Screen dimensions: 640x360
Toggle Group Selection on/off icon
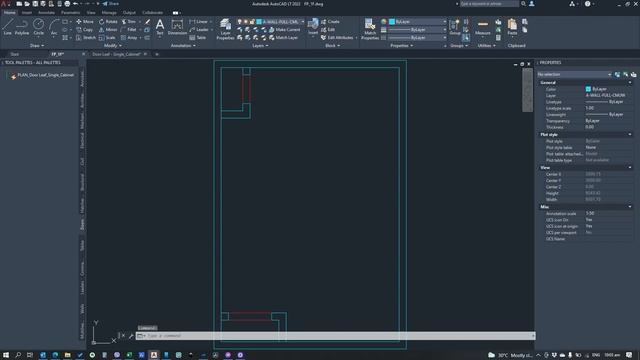(466, 38)
